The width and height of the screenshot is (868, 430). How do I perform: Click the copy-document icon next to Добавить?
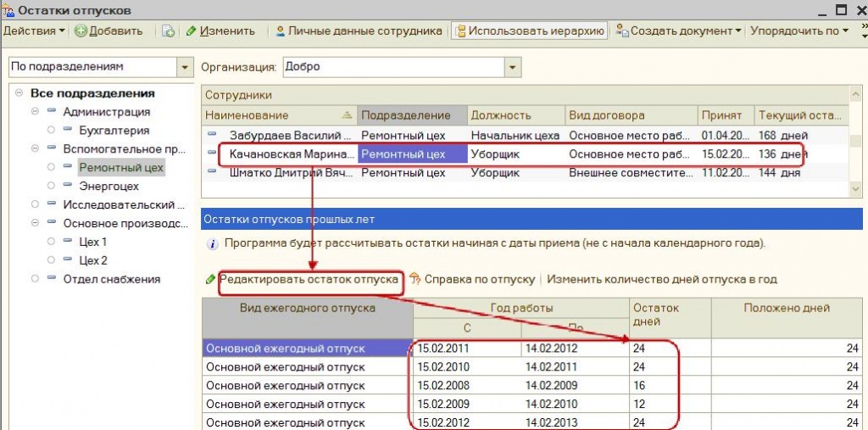tap(169, 31)
